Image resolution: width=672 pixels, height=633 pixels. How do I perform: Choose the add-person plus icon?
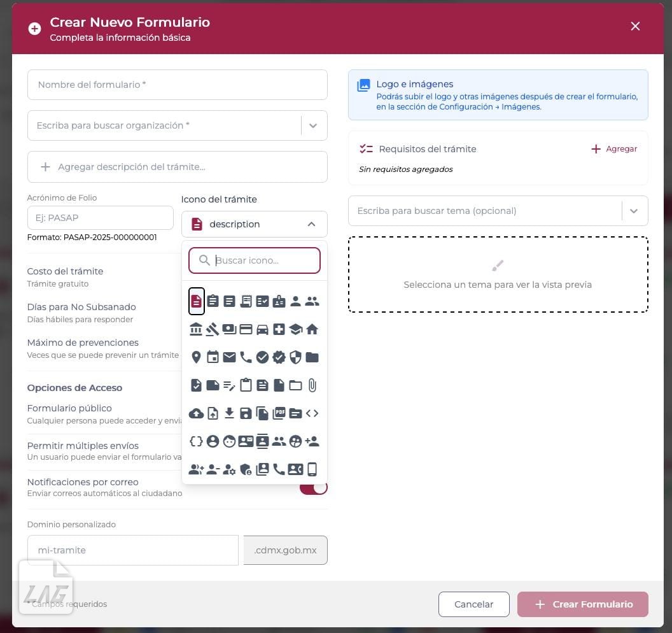point(312,441)
